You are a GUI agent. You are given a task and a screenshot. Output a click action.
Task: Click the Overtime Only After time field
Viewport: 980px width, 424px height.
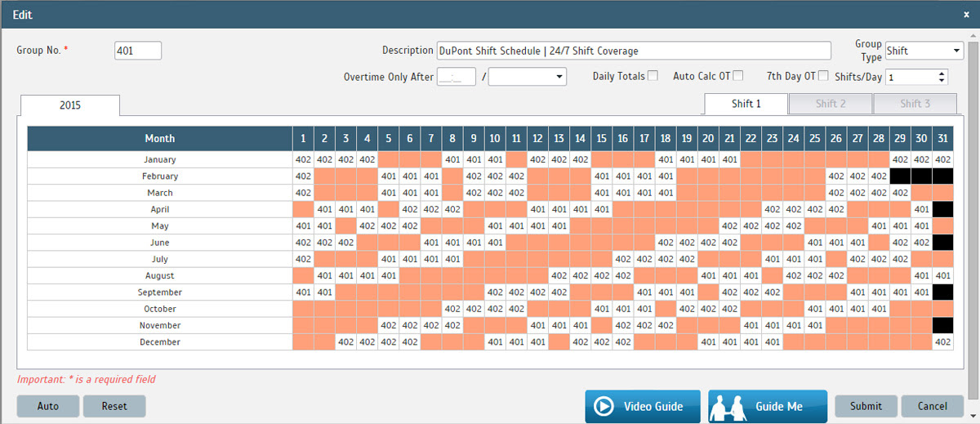457,77
